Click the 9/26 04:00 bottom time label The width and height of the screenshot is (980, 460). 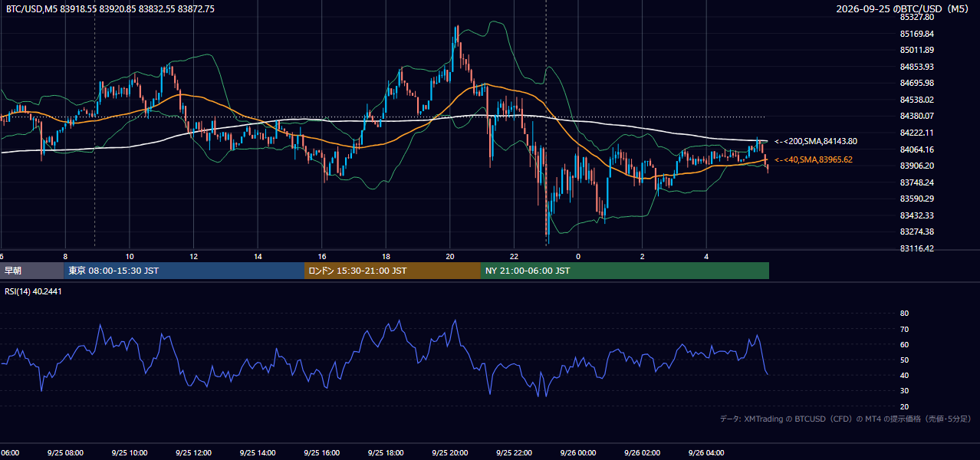706,452
